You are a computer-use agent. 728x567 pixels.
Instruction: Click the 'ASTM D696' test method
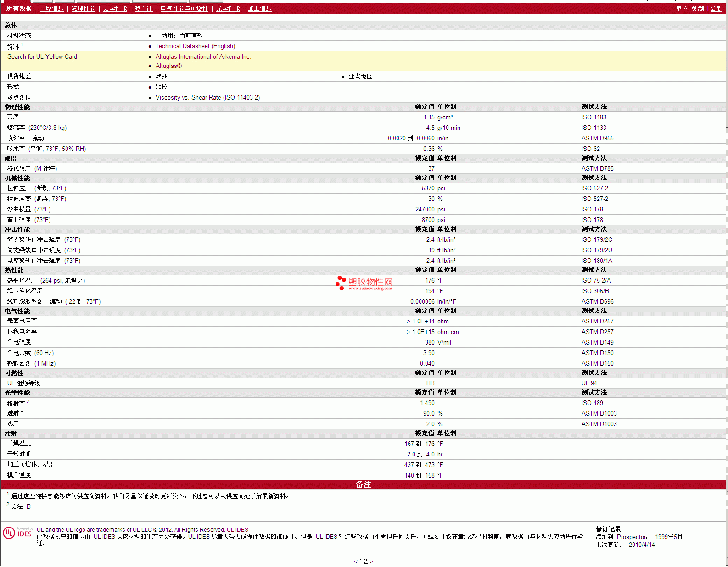(x=597, y=301)
